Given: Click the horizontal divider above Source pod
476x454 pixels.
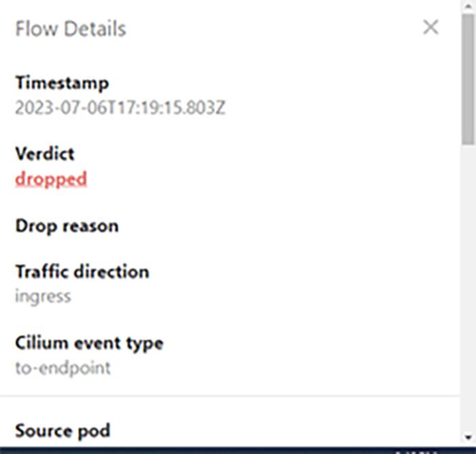Looking at the screenshot, I should [x=231, y=396].
